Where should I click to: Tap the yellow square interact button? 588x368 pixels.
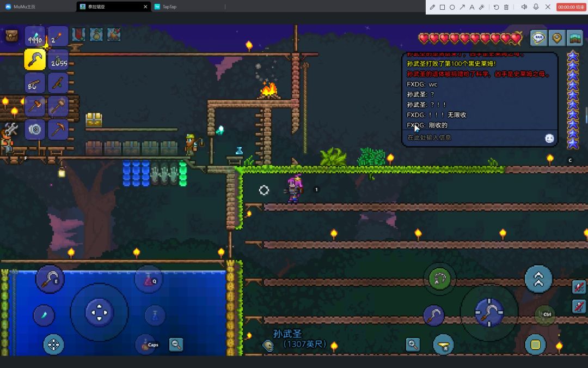536,345
